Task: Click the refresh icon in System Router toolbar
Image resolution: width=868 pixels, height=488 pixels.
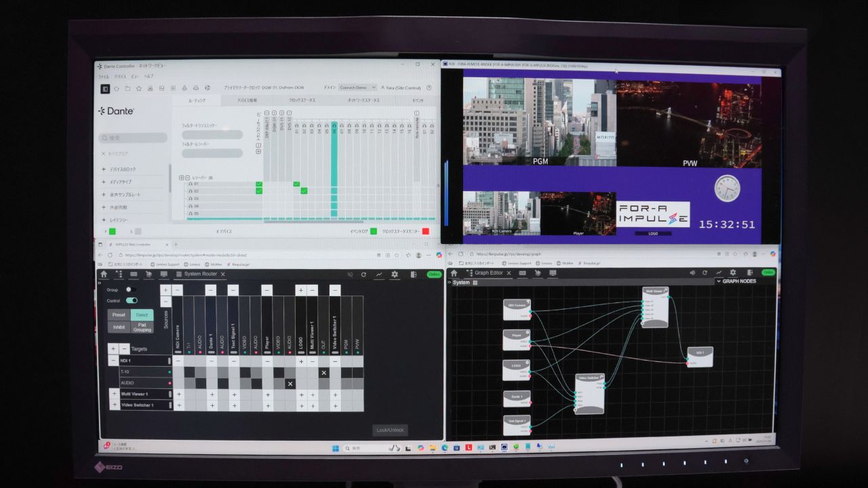Action: [x=363, y=274]
